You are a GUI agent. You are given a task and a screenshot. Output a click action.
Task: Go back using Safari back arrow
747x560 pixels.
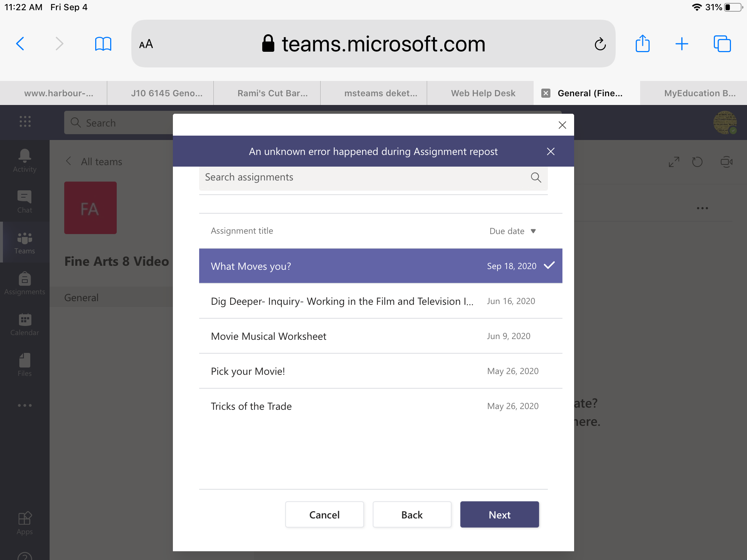[x=20, y=44]
